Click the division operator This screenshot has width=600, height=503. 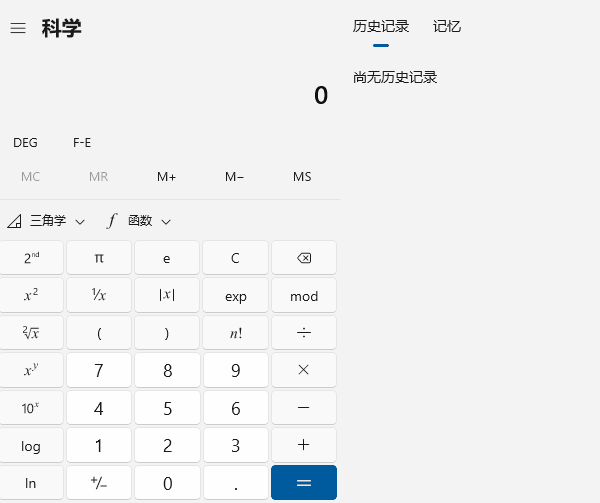coord(304,333)
